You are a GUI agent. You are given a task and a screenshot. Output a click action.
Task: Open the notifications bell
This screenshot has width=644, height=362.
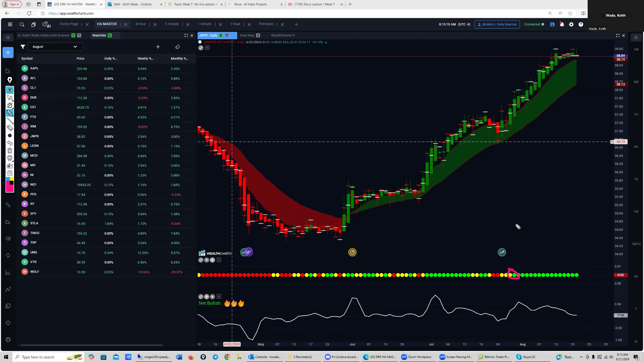(x=562, y=24)
